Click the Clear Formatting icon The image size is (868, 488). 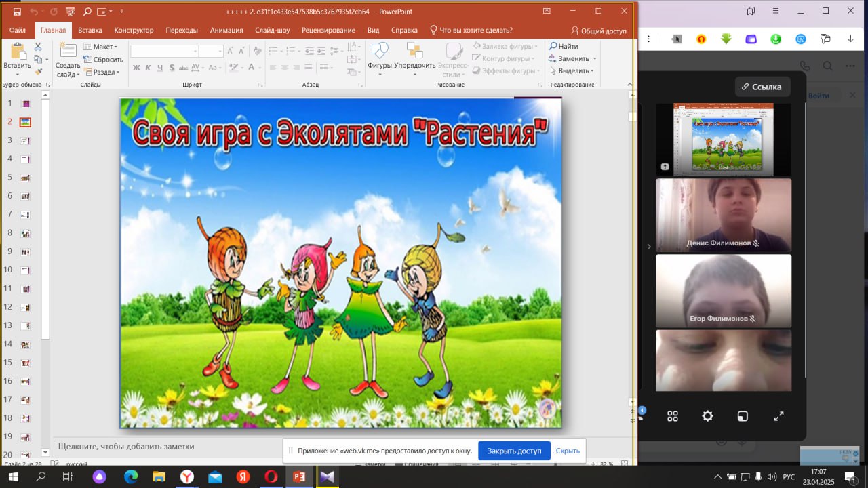coord(256,51)
